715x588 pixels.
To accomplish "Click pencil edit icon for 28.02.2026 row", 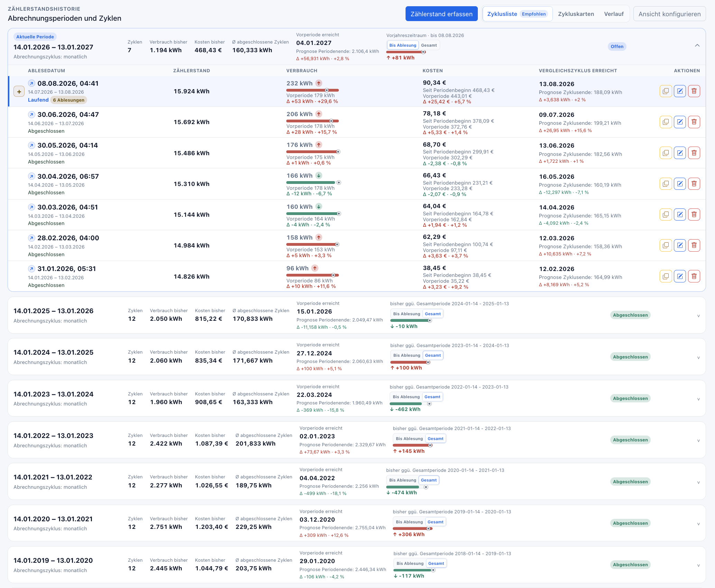I will (x=680, y=245).
